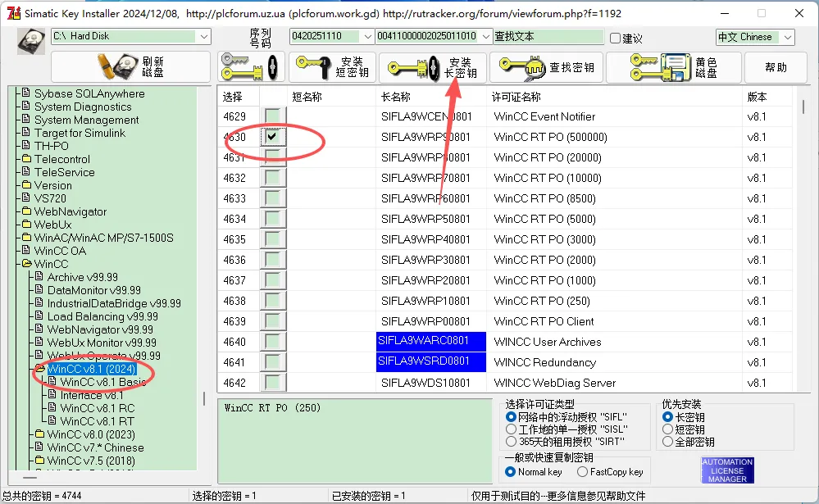Click WinCC RT PO Client license name
The height and width of the screenshot is (504, 819).
click(x=544, y=322)
